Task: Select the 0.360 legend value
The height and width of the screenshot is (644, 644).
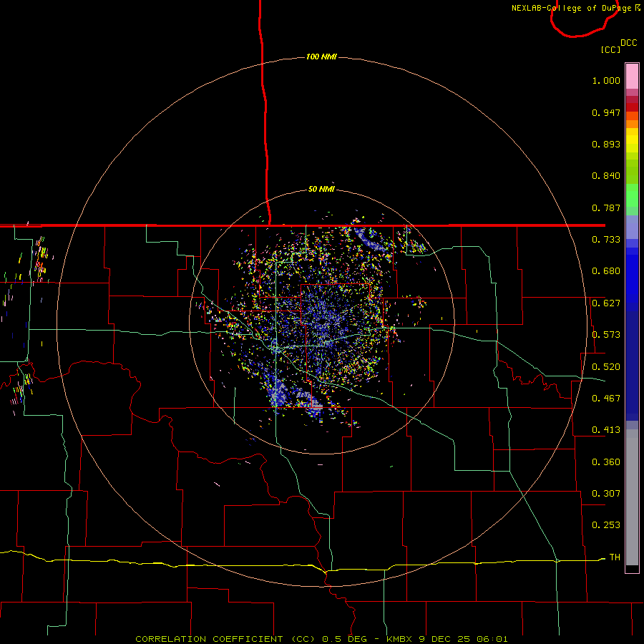Action: coord(606,462)
